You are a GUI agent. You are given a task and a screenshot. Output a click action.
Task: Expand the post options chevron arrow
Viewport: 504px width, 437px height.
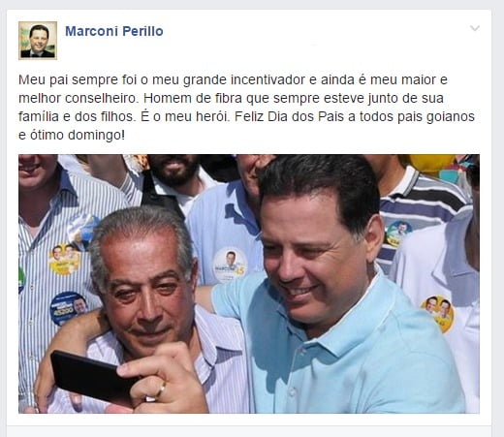(475, 28)
